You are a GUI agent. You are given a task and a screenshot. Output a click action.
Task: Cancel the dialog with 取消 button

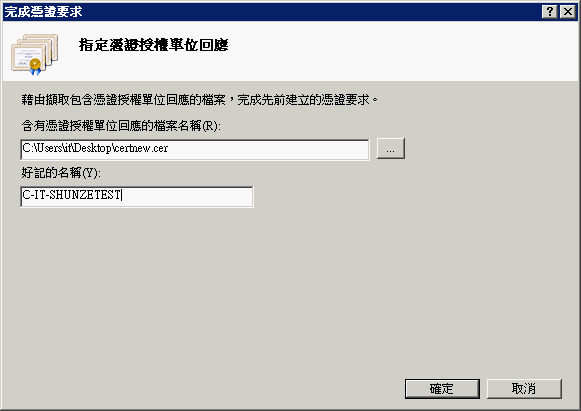click(524, 389)
